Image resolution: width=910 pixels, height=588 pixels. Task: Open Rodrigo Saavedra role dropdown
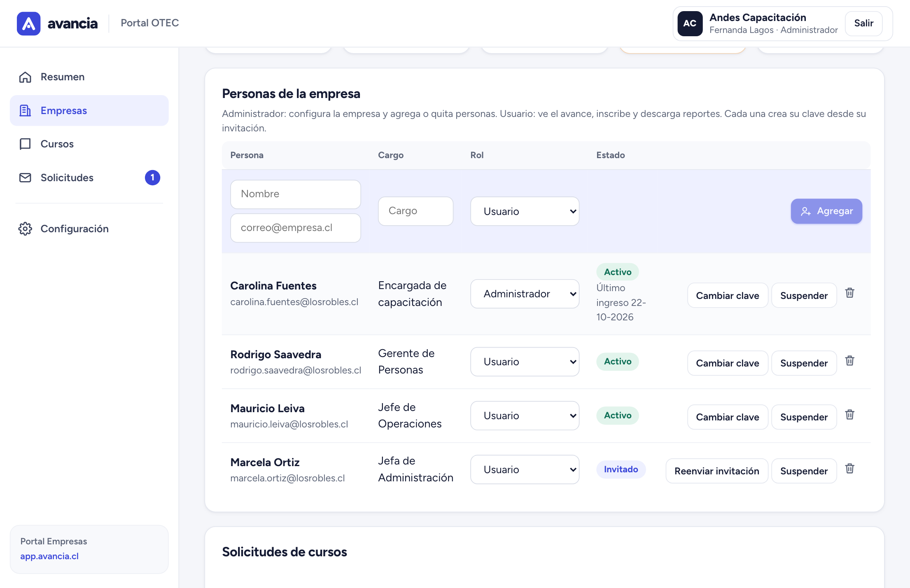525,362
